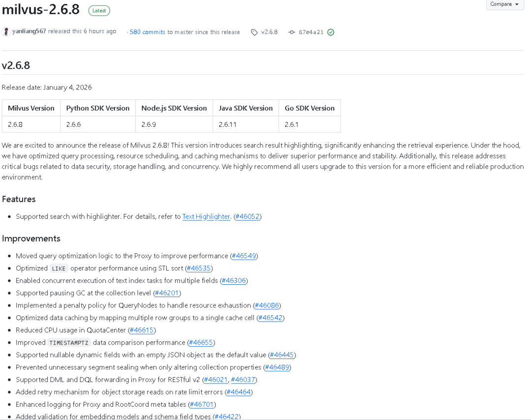
Task: Open pull request #46464 retry mechanism
Action: [239, 392]
